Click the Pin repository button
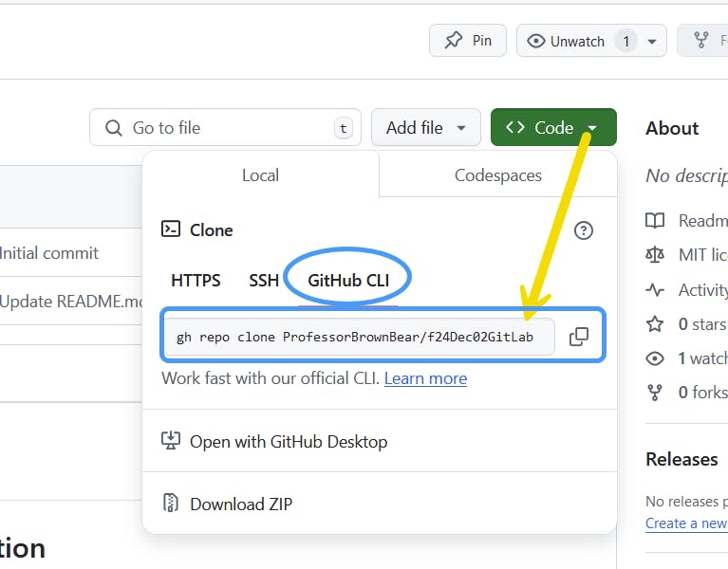This screenshot has width=728, height=569. pos(468,41)
